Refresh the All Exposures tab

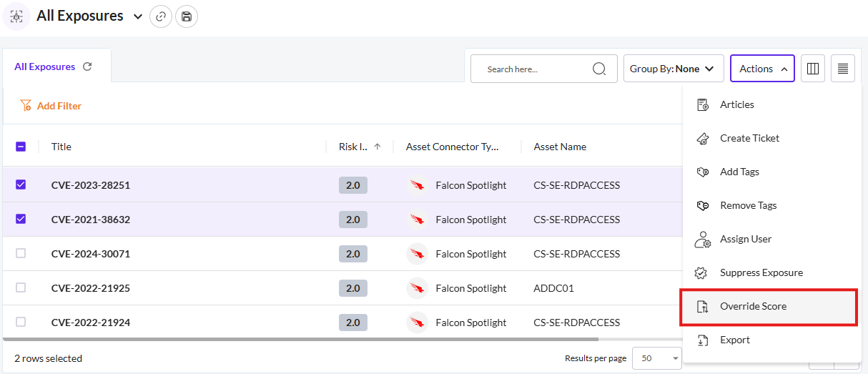[87, 67]
